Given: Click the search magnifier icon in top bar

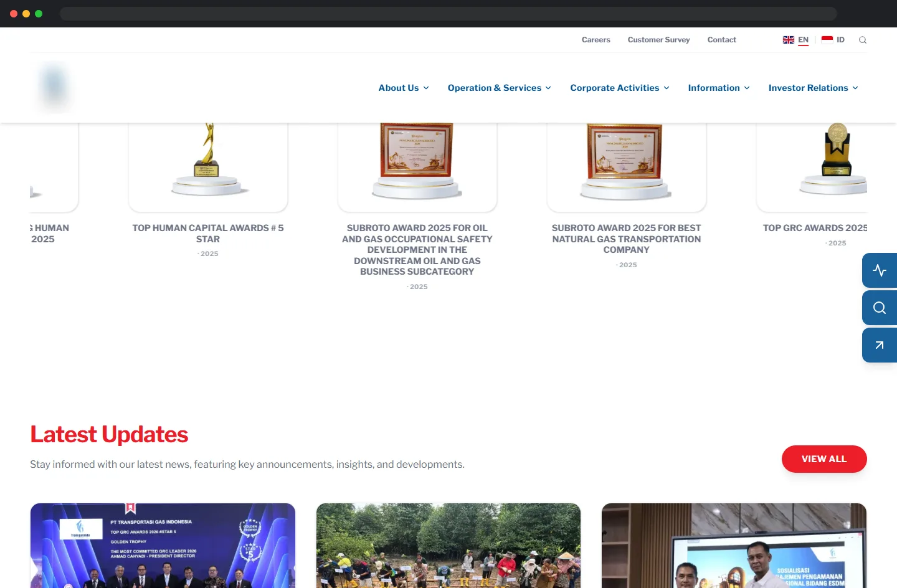Looking at the screenshot, I should pos(863,40).
